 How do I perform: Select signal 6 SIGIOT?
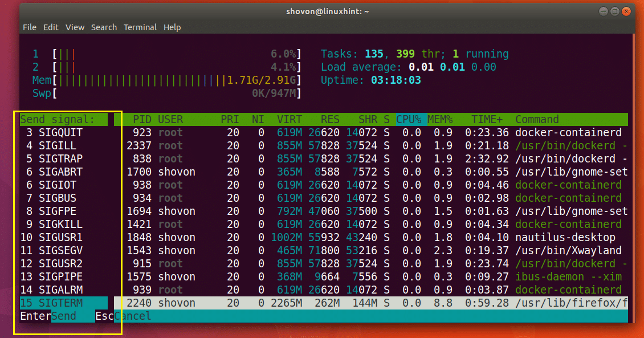pos(64,185)
